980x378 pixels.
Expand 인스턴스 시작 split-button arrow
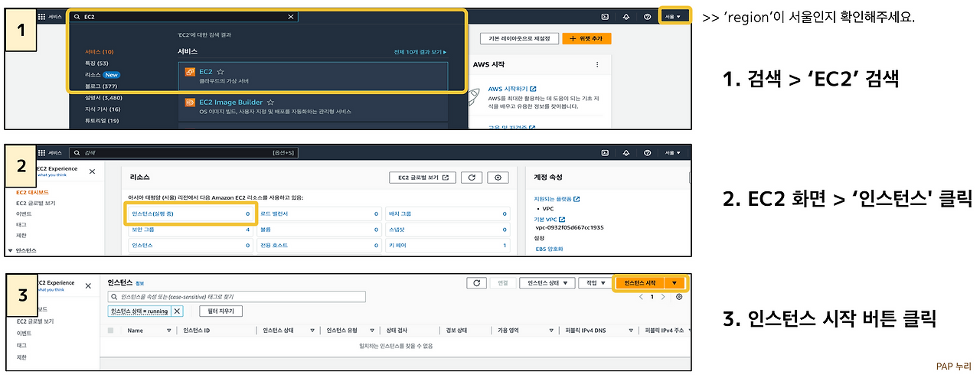(x=675, y=283)
